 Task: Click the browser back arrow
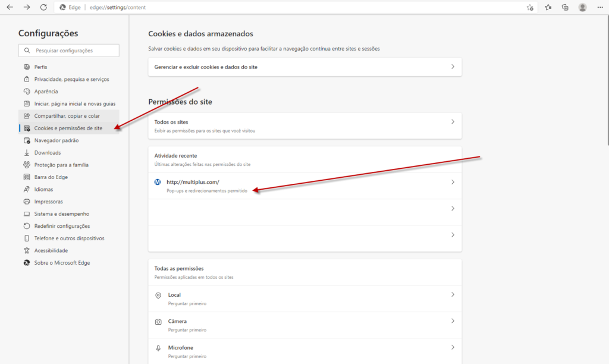[x=10, y=7]
